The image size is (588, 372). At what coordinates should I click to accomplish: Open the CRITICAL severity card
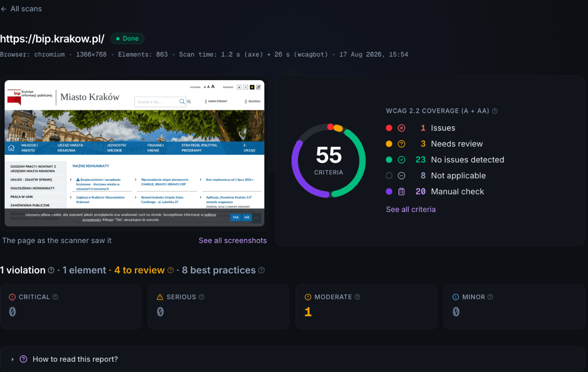(71, 306)
